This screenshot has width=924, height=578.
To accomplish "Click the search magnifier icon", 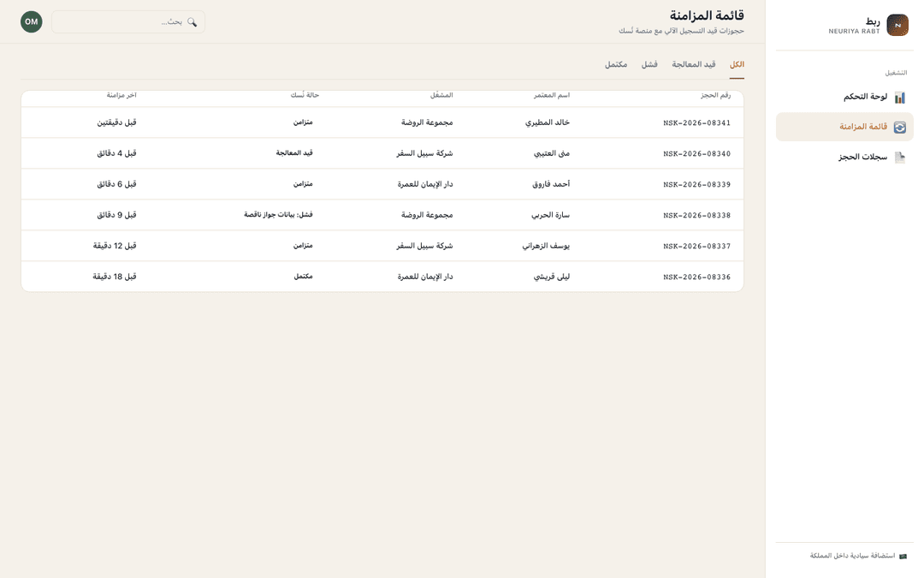I will click(192, 21).
